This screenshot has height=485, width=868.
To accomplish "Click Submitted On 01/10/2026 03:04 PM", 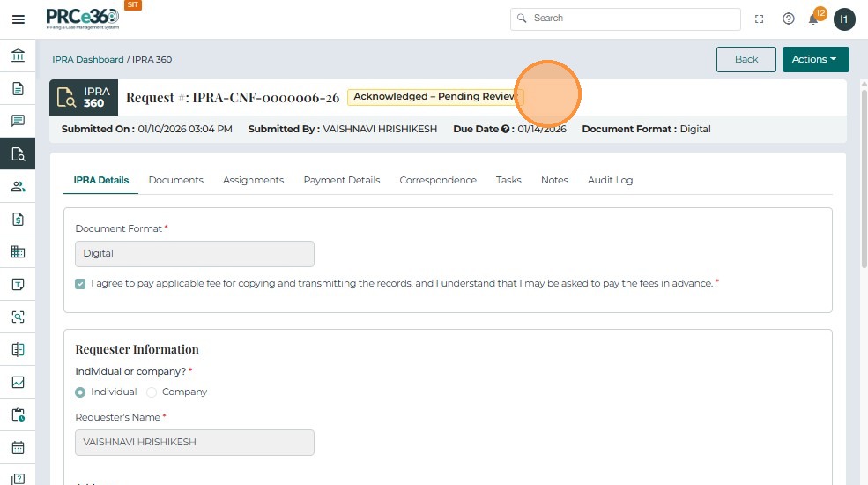I will [x=146, y=129].
